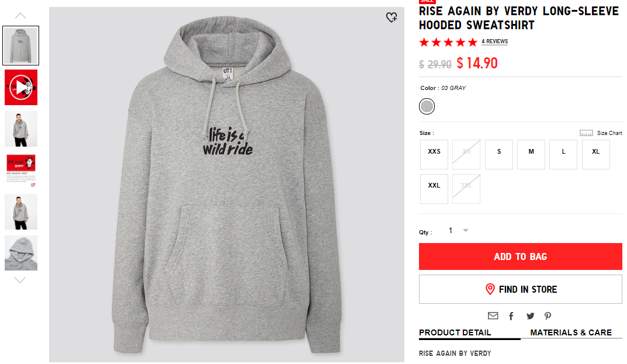Click Find in Store button
Image resolution: width=627 pixels, height=364 pixels.
click(x=521, y=289)
